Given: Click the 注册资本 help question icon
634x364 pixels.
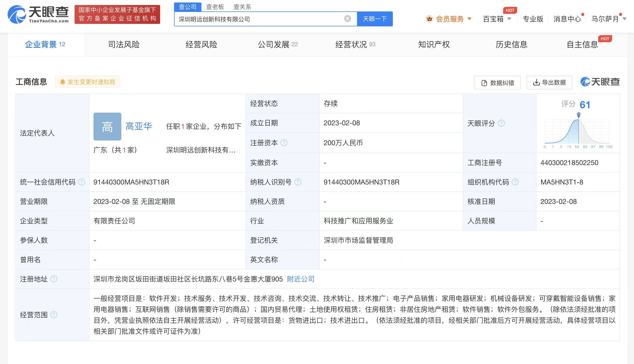Looking at the screenshot, I should 284,143.
